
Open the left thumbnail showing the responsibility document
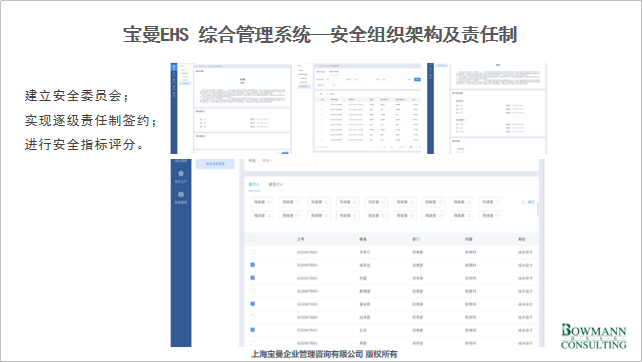pyautogui.click(x=231, y=109)
